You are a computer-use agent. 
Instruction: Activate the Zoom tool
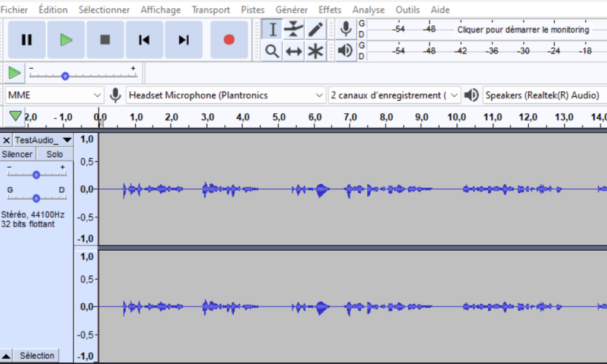click(x=272, y=51)
